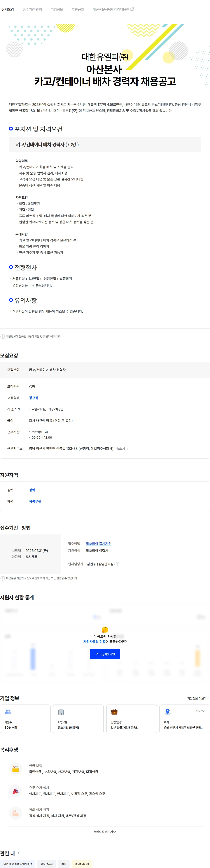
Task: Click 기업구분 building icon
Action: click(x=61, y=712)
